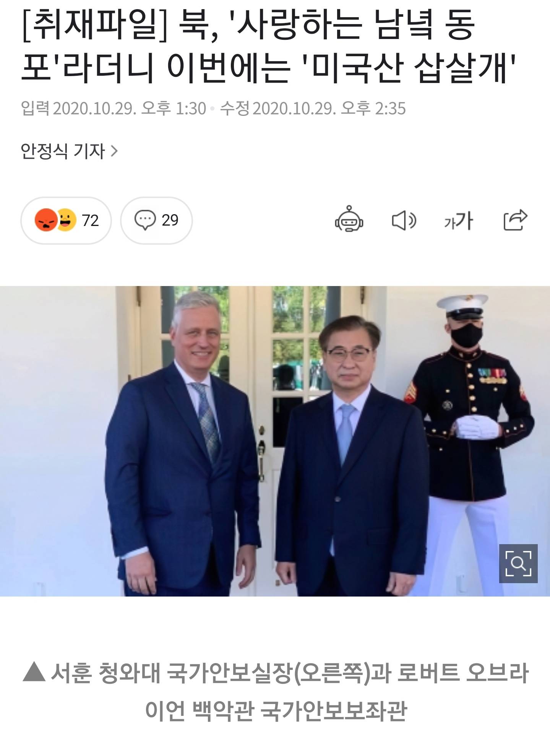Tap the speaker icon to listen to the article
The height and width of the screenshot is (756, 550).
click(x=404, y=221)
